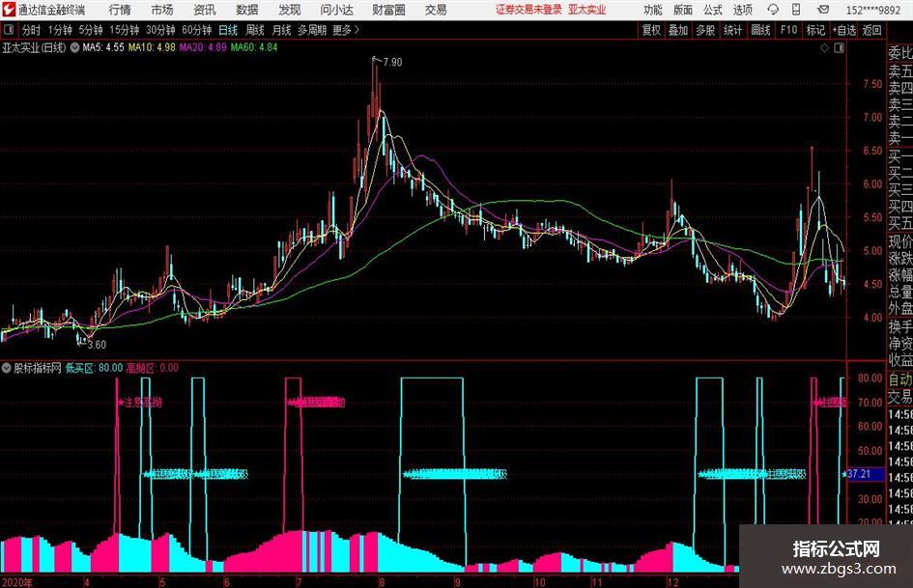Expand the dropdown arrow beside 股标指标网
This screenshot has width=913, height=588.
7,368
